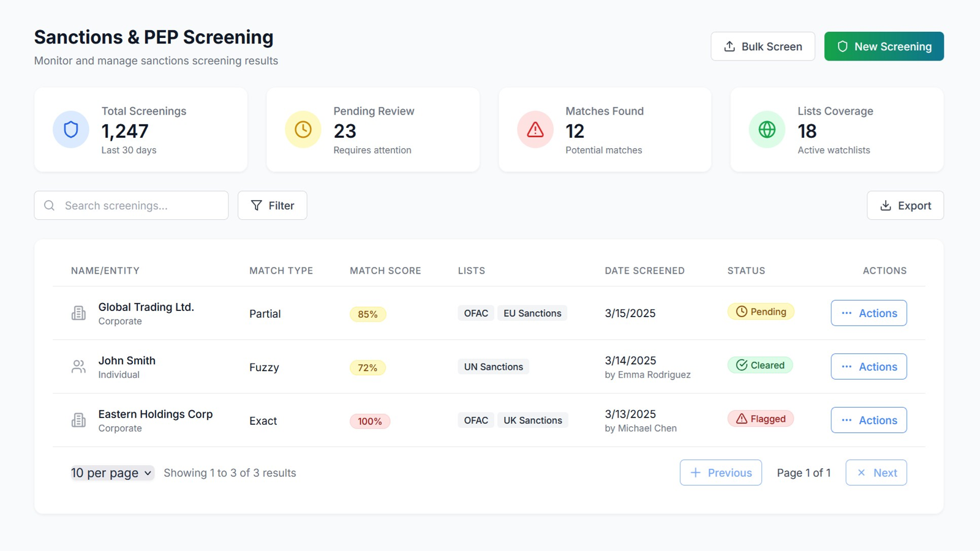This screenshot has height=551, width=980.
Task: Click the Bulk Screen button
Action: pos(763,47)
